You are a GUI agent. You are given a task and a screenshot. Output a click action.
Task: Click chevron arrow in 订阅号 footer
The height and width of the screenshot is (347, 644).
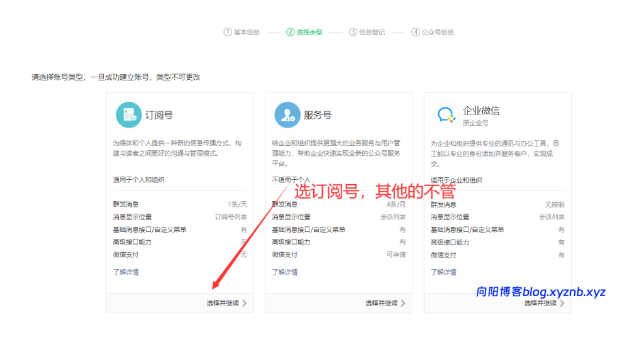pos(245,303)
